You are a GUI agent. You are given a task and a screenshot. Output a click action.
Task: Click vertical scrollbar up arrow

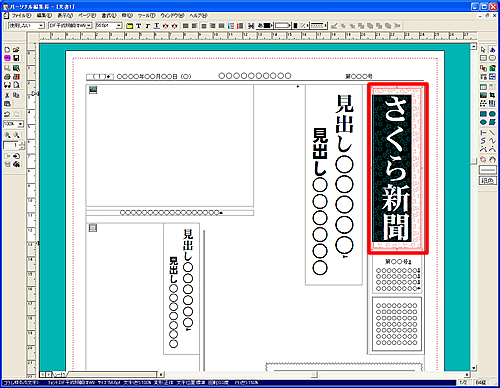(474, 47)
